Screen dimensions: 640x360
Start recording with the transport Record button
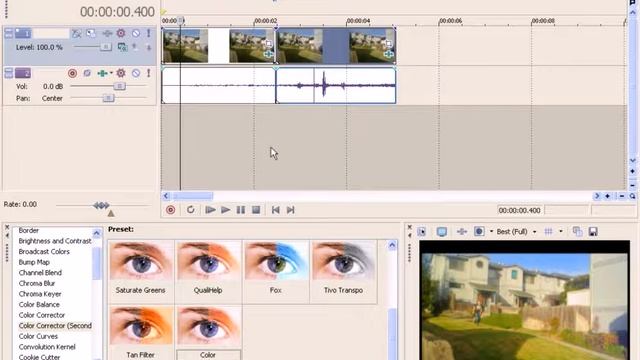[171, 210]
